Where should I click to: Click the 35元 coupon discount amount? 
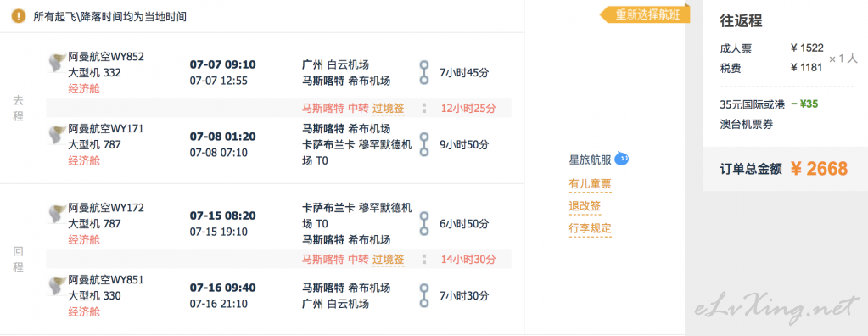[x=805, y=104]
